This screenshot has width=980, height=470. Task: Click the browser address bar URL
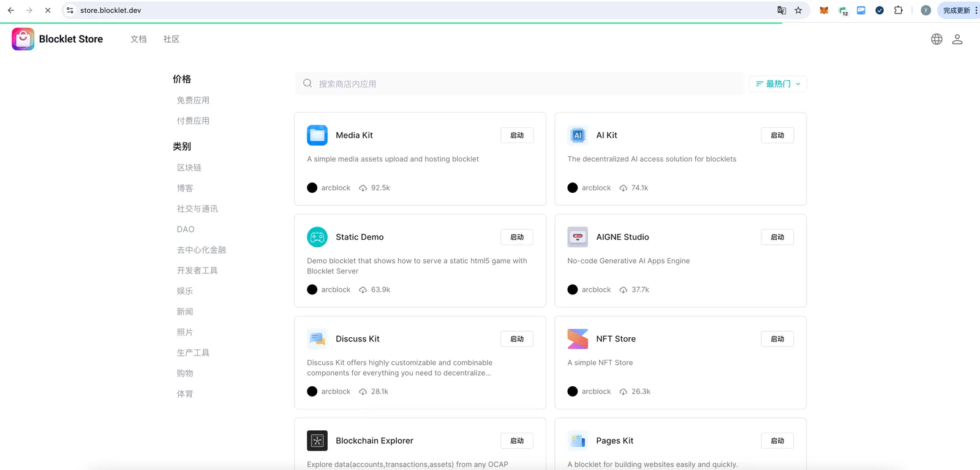coord(110,10)
